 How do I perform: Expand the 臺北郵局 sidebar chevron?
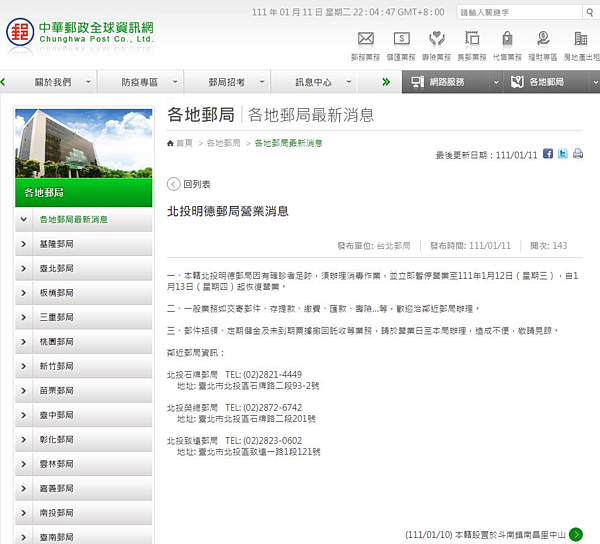[x=24, y=268]
